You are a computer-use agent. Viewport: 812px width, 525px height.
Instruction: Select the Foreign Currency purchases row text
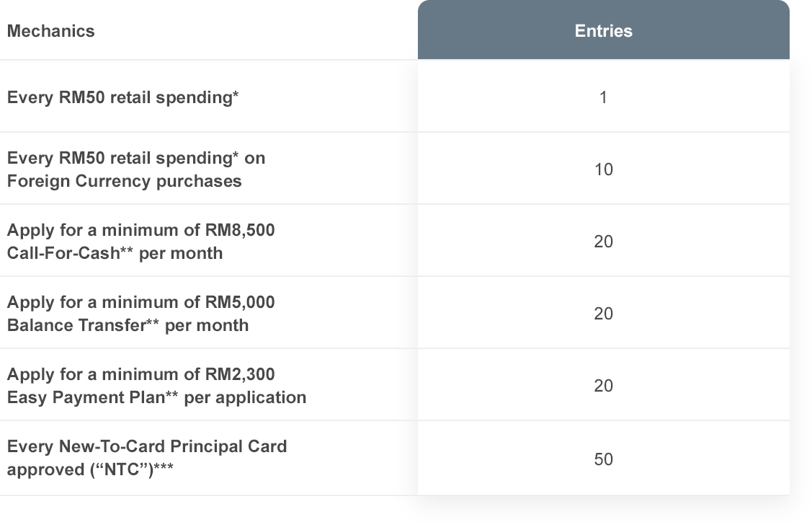pos(136,169)
